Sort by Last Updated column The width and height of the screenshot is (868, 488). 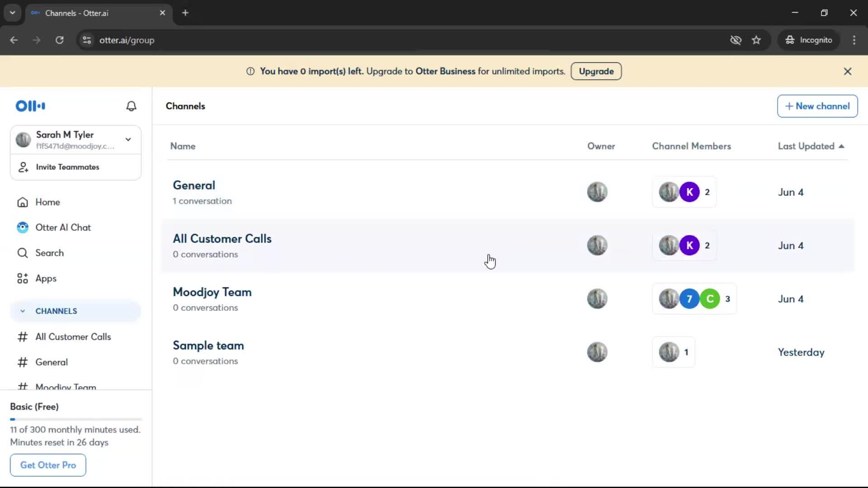click(x=811, y=146)
